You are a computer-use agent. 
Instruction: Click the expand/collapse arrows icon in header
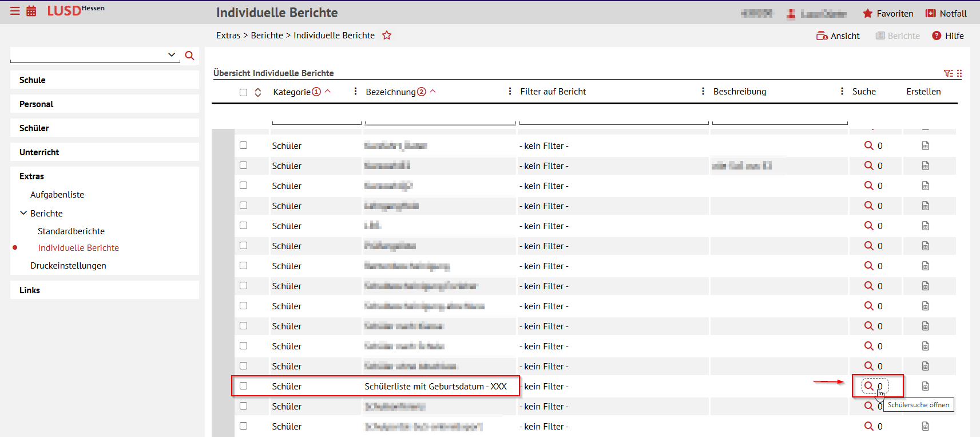coord(258,92)
